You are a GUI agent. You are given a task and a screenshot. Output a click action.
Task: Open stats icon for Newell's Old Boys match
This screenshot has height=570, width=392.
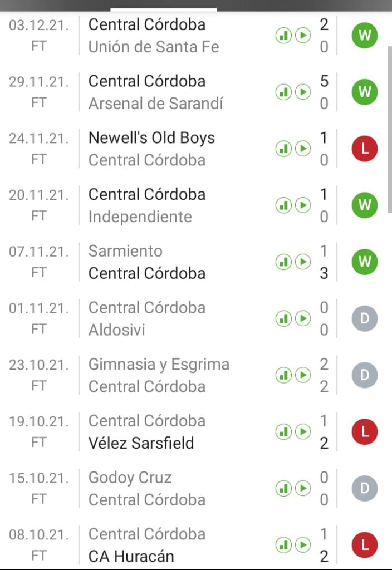point(284,149)
